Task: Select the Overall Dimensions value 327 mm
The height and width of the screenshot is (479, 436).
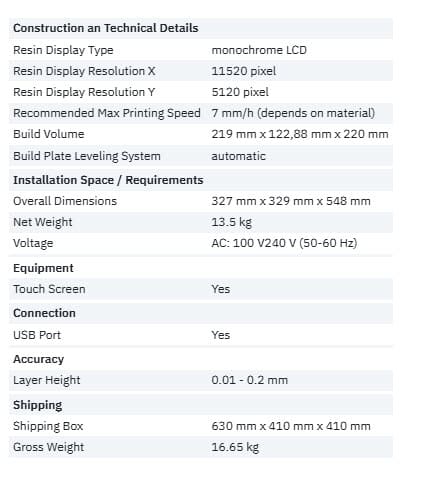Action: pos(291,201)
